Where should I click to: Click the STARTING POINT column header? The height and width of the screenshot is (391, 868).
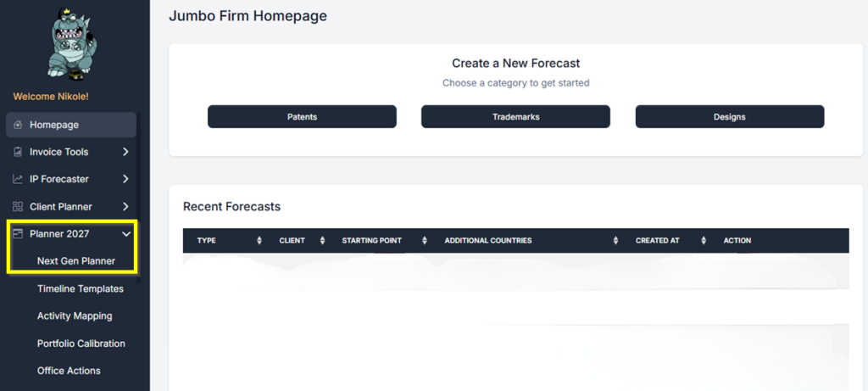pyautogui.click(x=372, y=241)
